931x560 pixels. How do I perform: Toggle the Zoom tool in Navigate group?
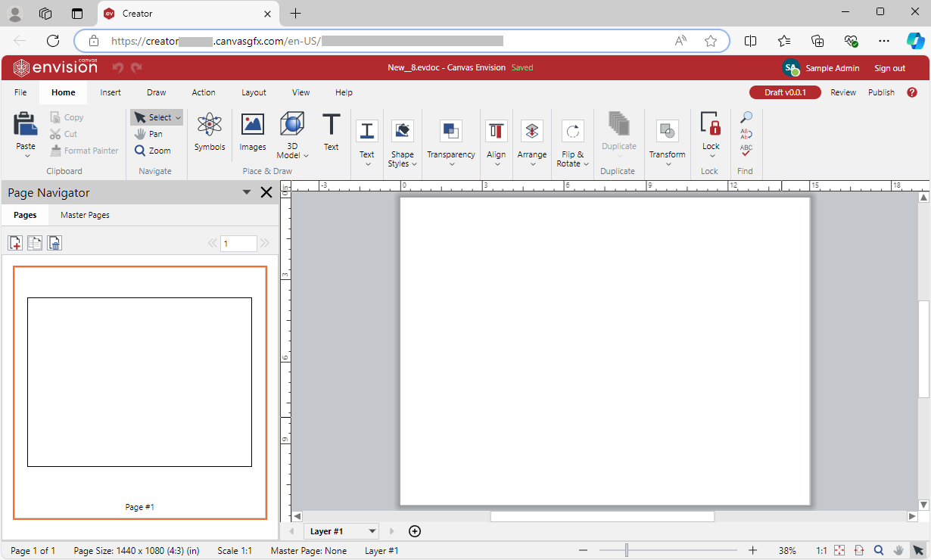pyautogui.click(x=152, y=151)
